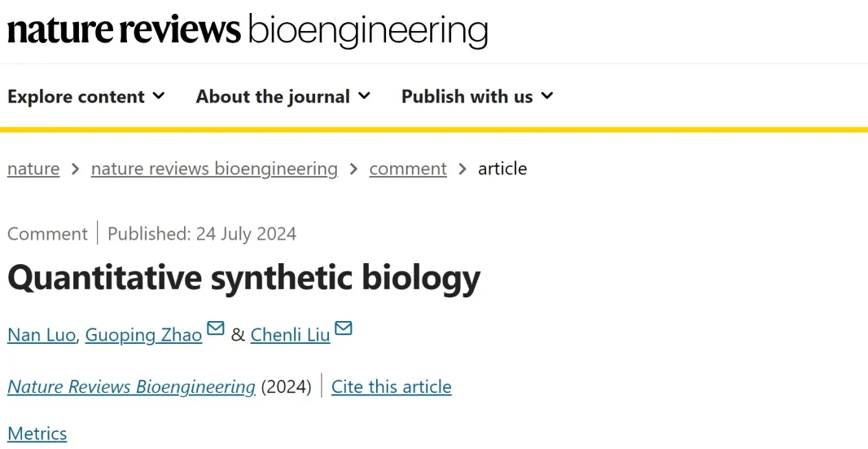Expand the Publish with us chevron
This screenshot has width=868, height=449.
[x=547, y=96]
